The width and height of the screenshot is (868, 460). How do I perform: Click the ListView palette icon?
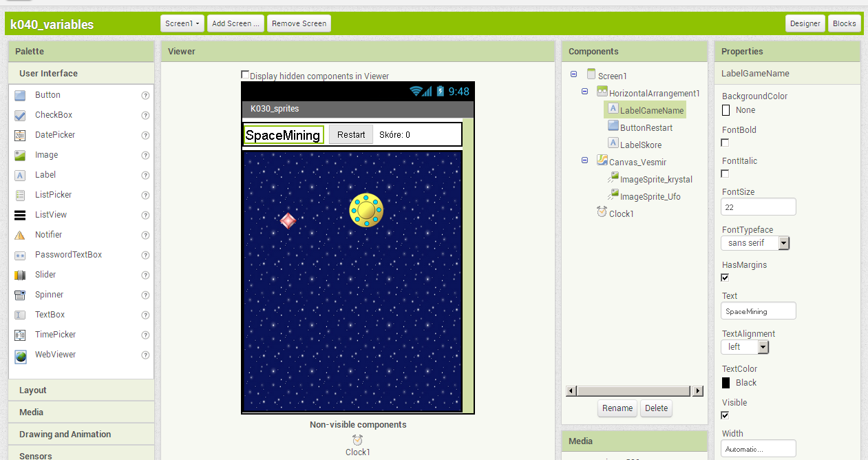[x=20, y=215]
